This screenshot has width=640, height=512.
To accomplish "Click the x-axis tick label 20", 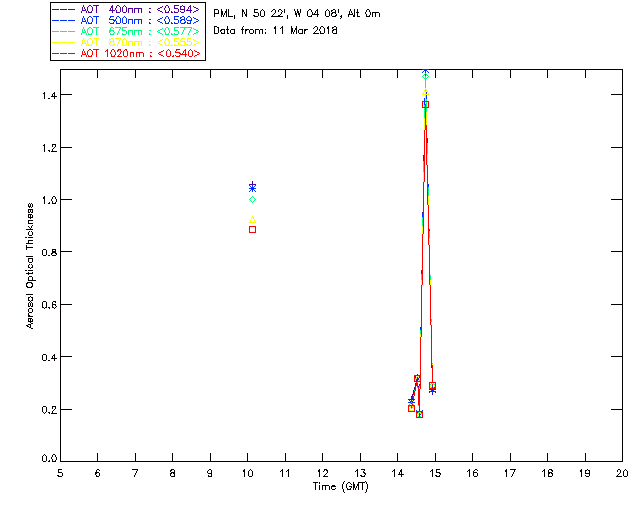I will [622, 473].
